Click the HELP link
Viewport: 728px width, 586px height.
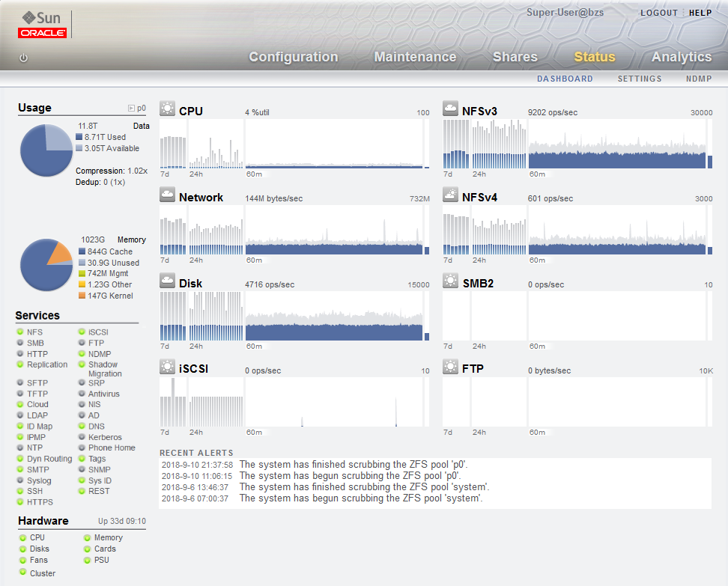[x=700, y=13]
